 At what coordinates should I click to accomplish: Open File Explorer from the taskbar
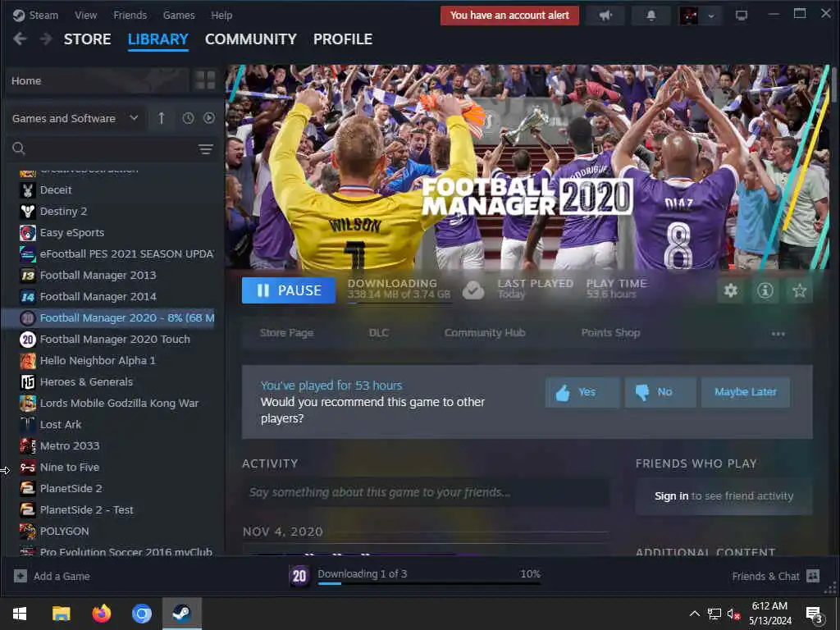click(x=61, y=614)
